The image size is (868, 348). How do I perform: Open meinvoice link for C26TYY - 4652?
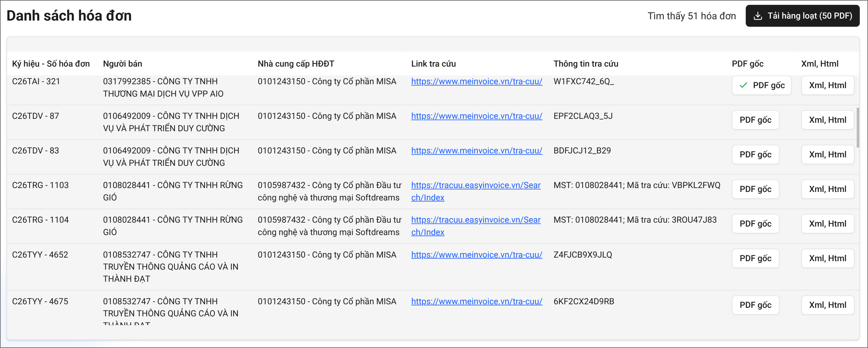476,255
